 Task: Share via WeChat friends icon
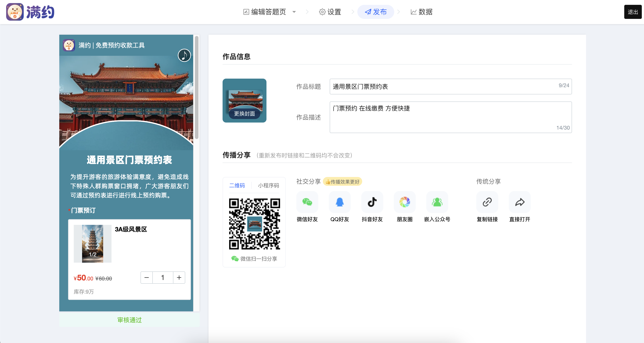point(307,202)
